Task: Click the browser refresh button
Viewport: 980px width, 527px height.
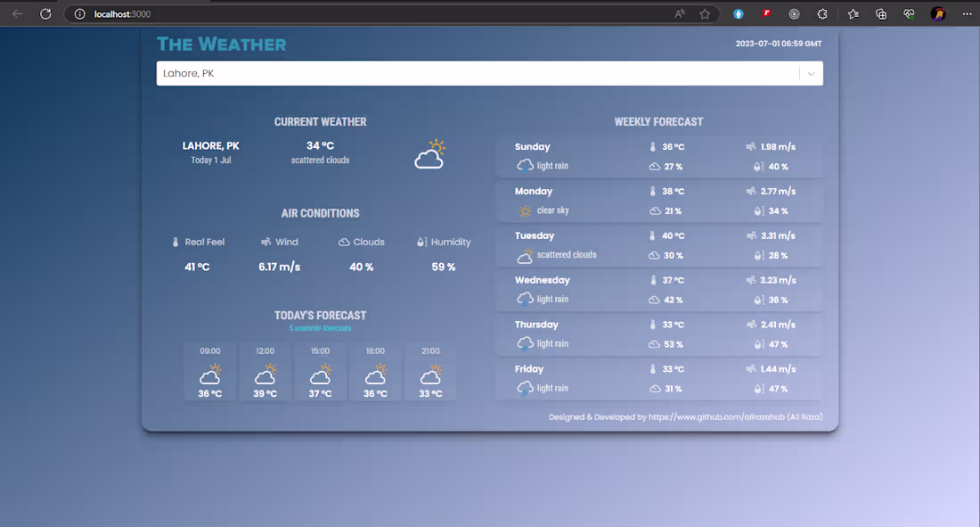Action: point(45,13)
